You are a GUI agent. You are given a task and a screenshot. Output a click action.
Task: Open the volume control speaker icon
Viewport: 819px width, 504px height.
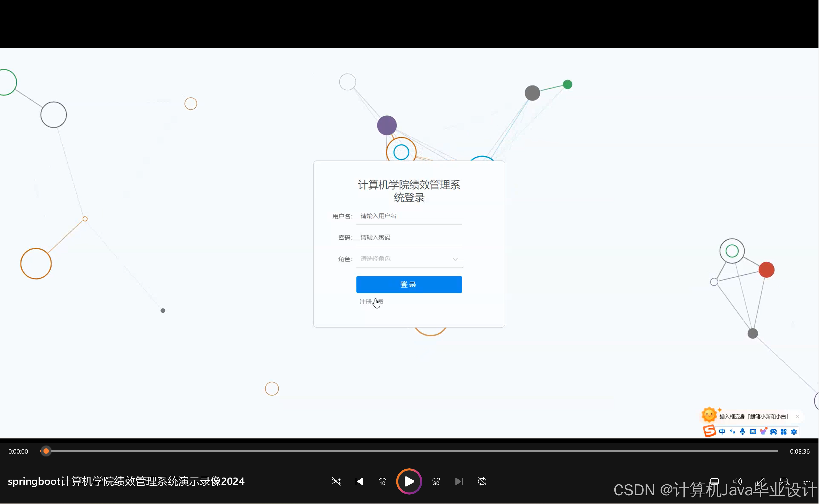(737, 481)
